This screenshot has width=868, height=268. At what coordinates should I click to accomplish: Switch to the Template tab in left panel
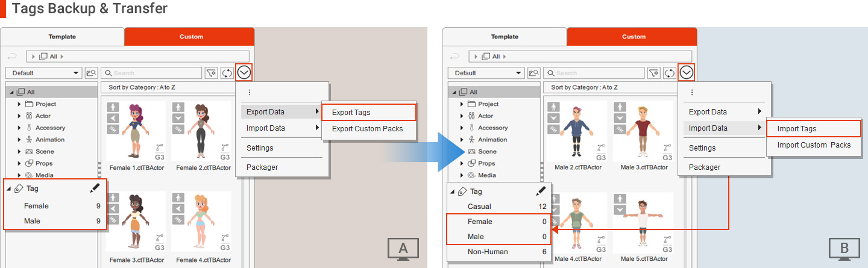[x=62, y=37]
